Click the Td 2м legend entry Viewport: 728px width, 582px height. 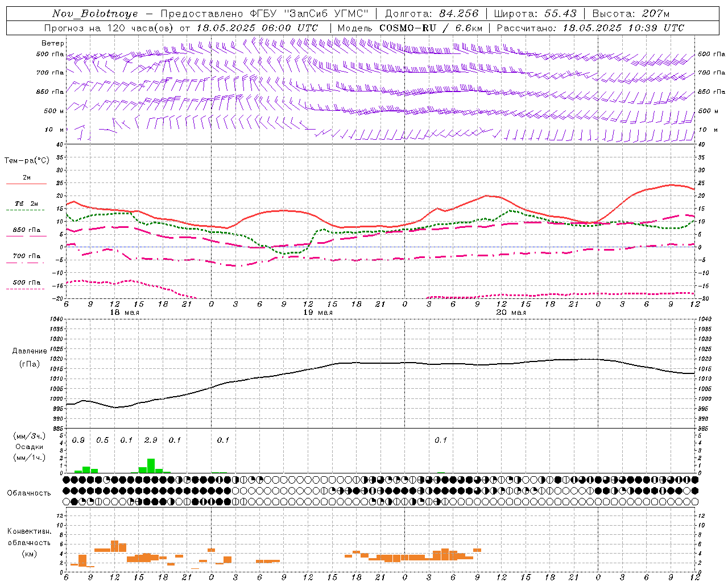click(x=26, y=203)
